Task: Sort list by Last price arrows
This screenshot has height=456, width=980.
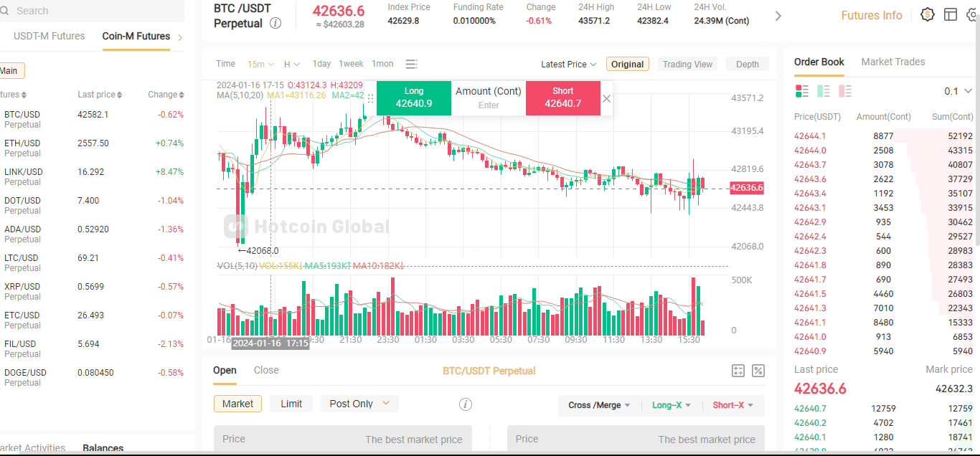Action: coord(120,95)
